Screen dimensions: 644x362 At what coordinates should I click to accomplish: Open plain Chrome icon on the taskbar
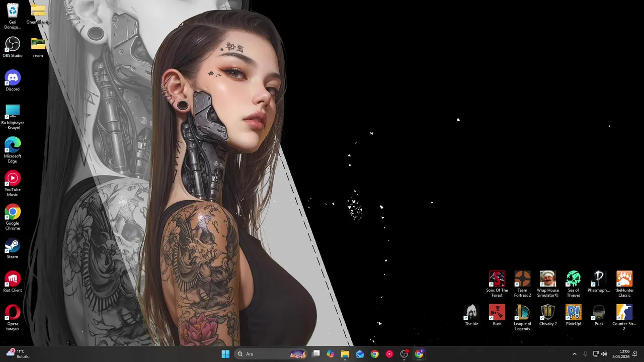[x=374, y=354]
